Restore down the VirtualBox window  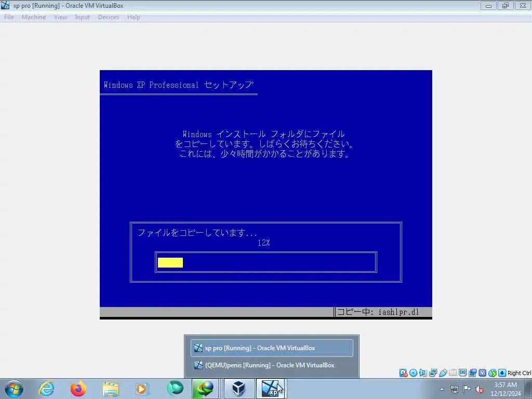coord(506,5)
